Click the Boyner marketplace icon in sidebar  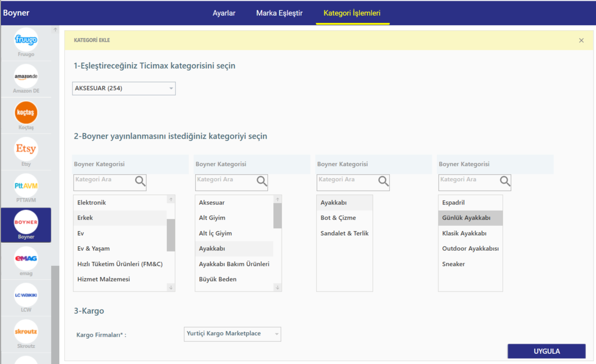[26, 222]
